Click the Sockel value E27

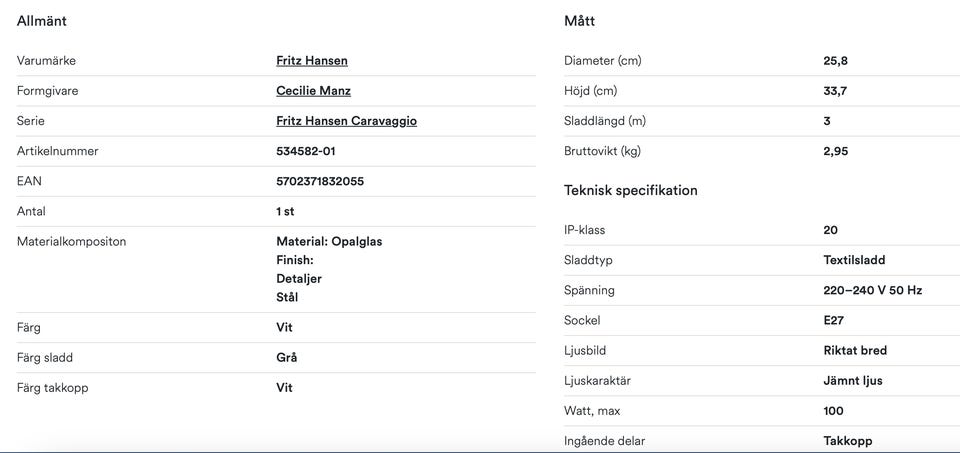(834, 320)
